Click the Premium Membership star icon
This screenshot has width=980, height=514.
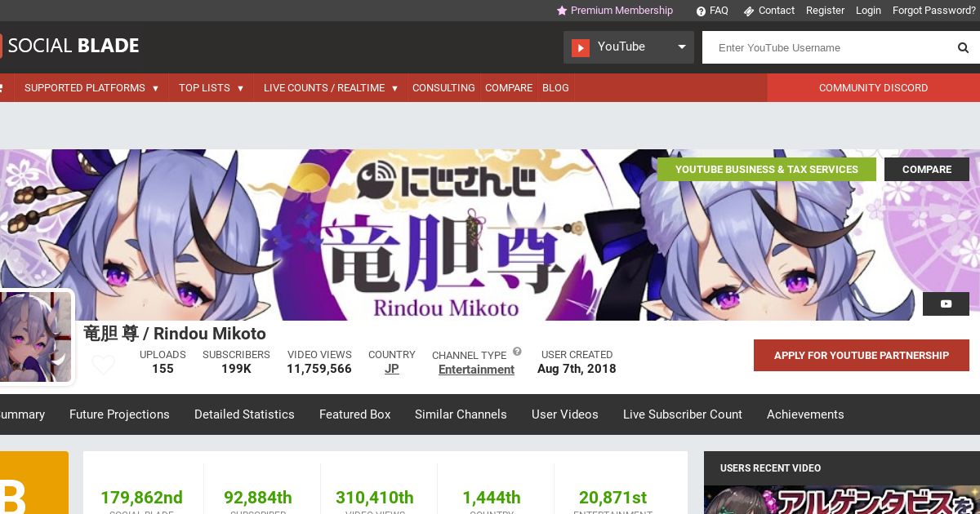562,11
